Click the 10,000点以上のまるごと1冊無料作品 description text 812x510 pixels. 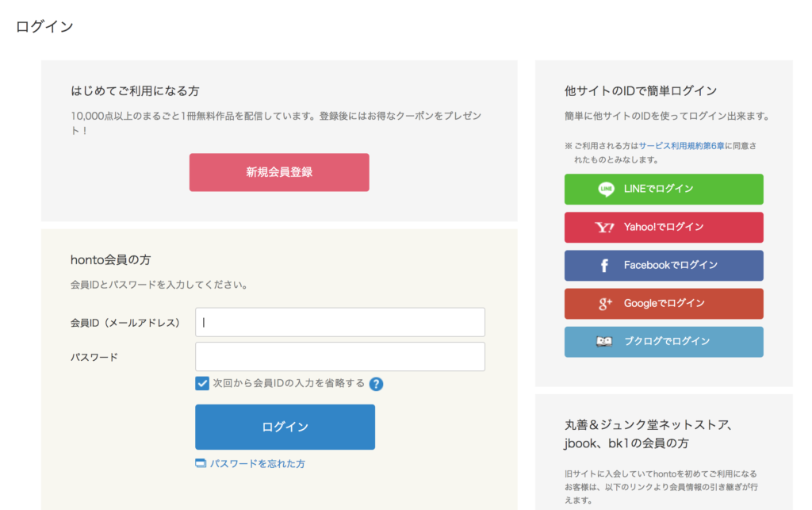click(x=276, y=123)
